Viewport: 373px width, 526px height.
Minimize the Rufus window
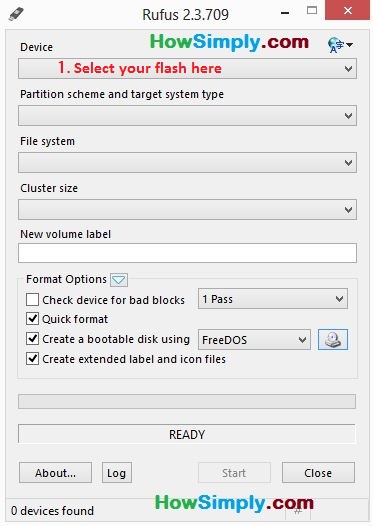click(x=285, y=13)
